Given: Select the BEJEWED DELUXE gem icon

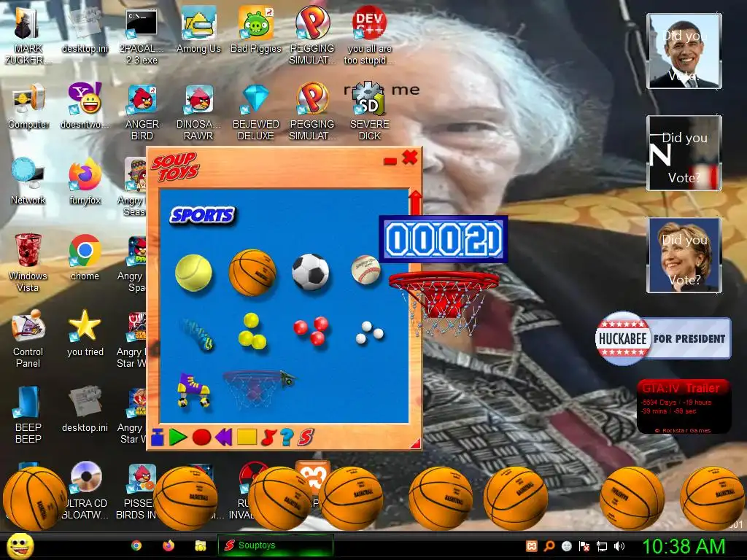Looking at the screenshot, I should 256,112.
